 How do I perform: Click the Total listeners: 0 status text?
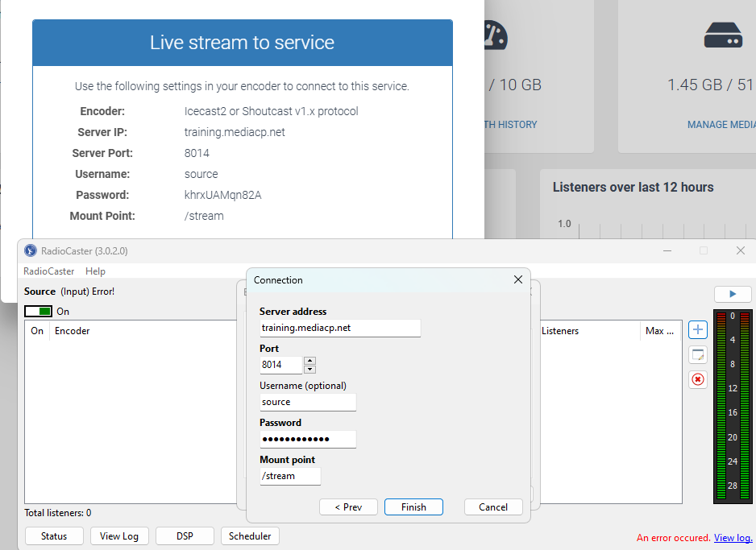[58, 513]
